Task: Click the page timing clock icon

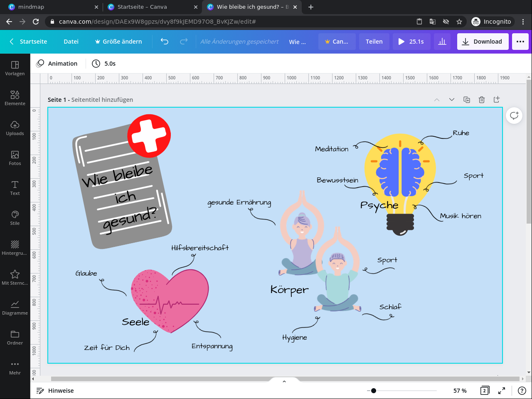Action: 96,64
